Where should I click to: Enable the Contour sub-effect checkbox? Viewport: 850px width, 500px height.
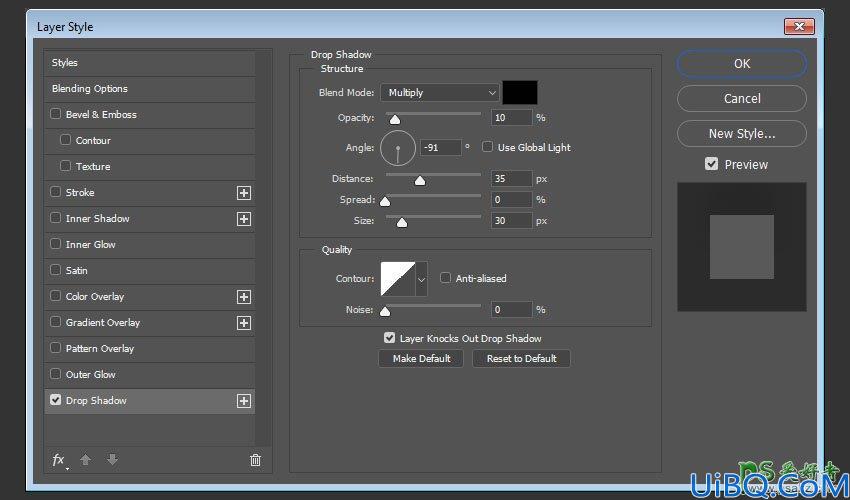click(x=66, y=140)
